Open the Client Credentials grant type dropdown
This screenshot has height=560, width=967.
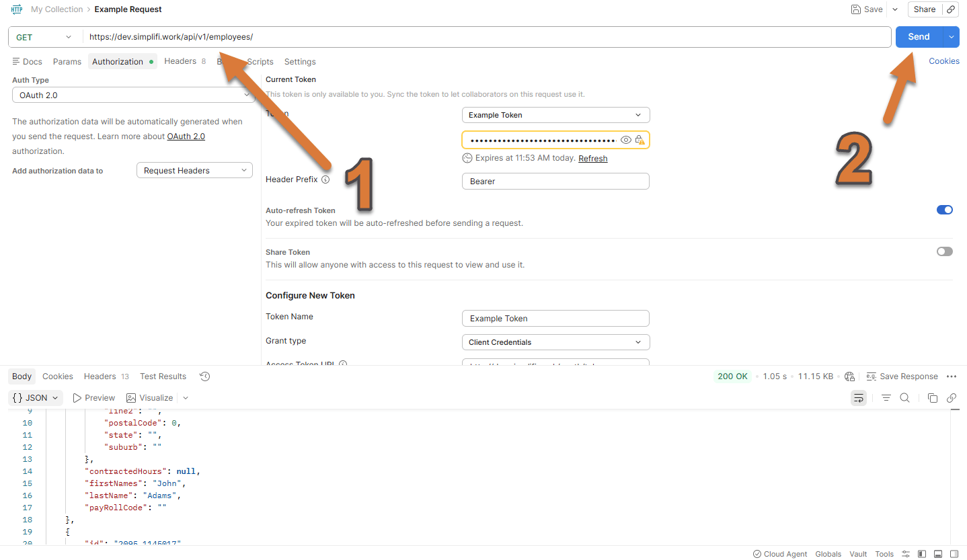click(555, 342)
